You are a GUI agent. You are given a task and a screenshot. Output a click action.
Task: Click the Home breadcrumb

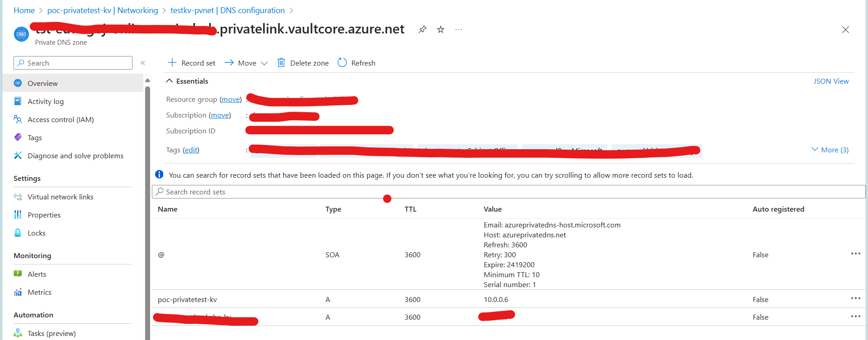[x=24, y=10]
